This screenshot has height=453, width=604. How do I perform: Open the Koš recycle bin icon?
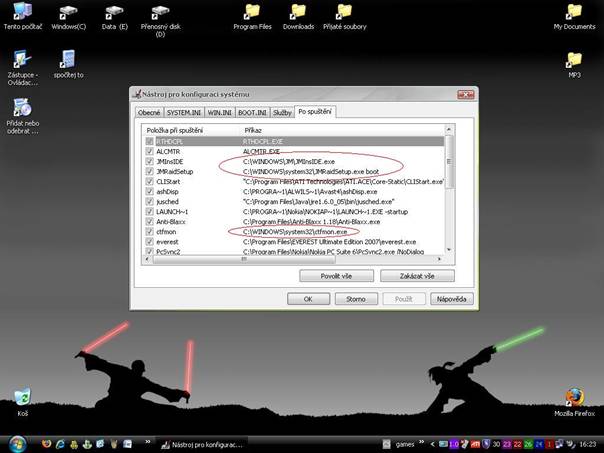point(22,397)
